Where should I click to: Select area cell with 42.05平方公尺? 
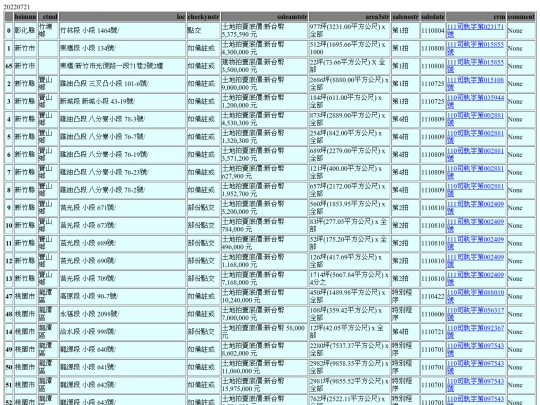(349, 332)
